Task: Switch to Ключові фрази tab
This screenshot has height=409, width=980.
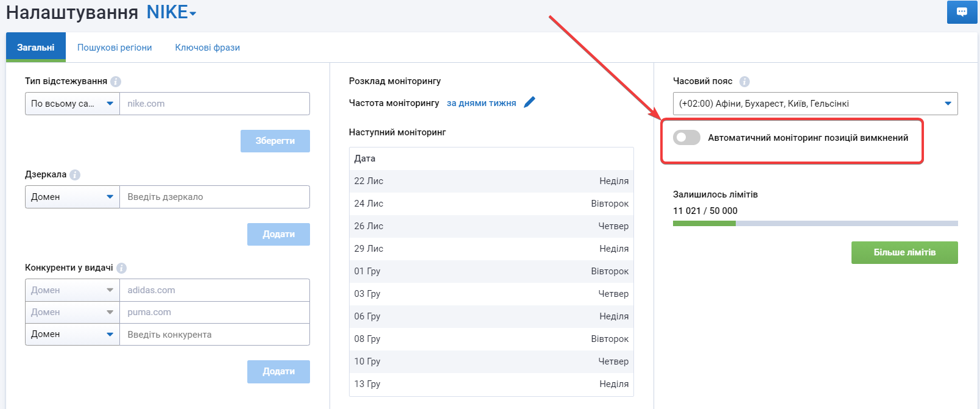Action: pyautogui.click(x=207, y=48)
